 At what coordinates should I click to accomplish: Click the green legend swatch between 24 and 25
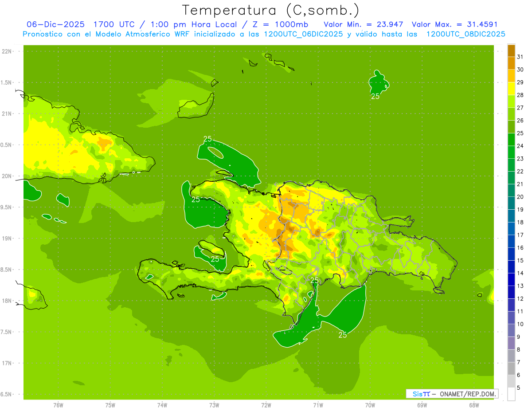511,140
